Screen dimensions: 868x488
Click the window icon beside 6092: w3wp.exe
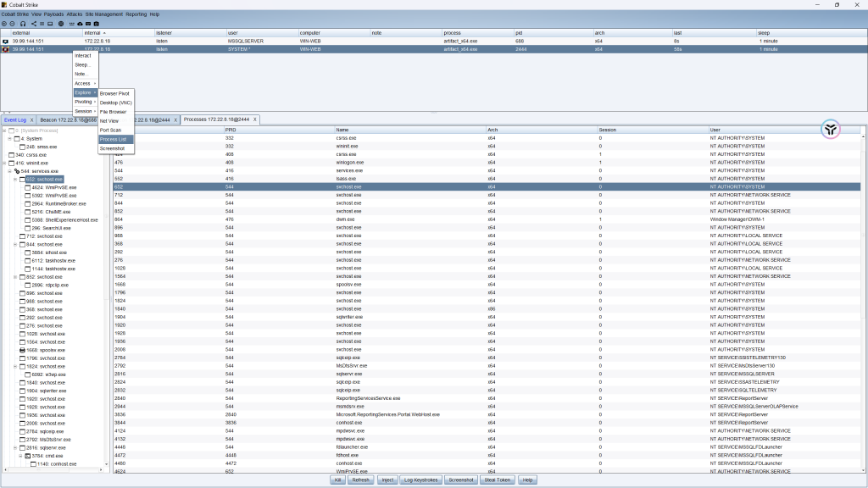coord(28,374)
